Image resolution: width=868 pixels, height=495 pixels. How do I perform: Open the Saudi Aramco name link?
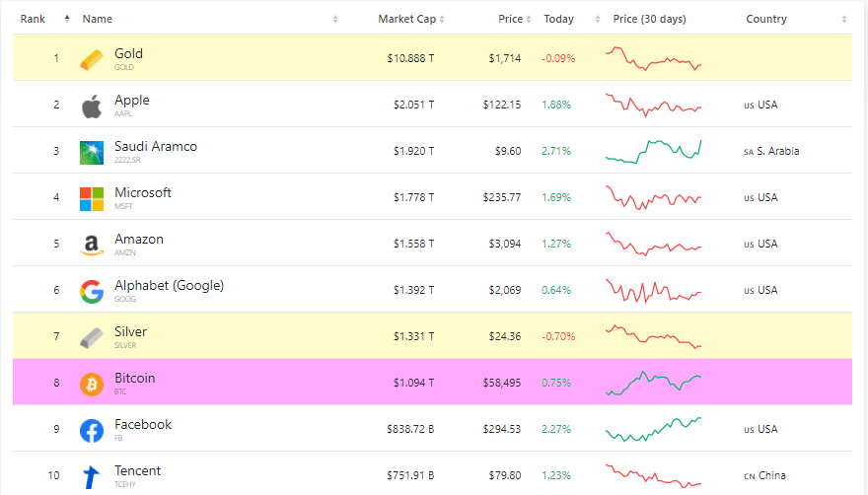point(155,147)
